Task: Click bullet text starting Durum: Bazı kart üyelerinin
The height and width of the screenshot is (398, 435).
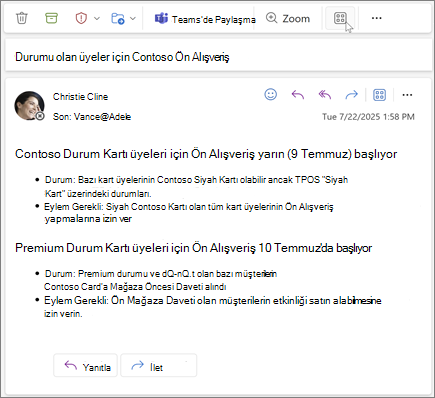Action: (x=196, y=186)
